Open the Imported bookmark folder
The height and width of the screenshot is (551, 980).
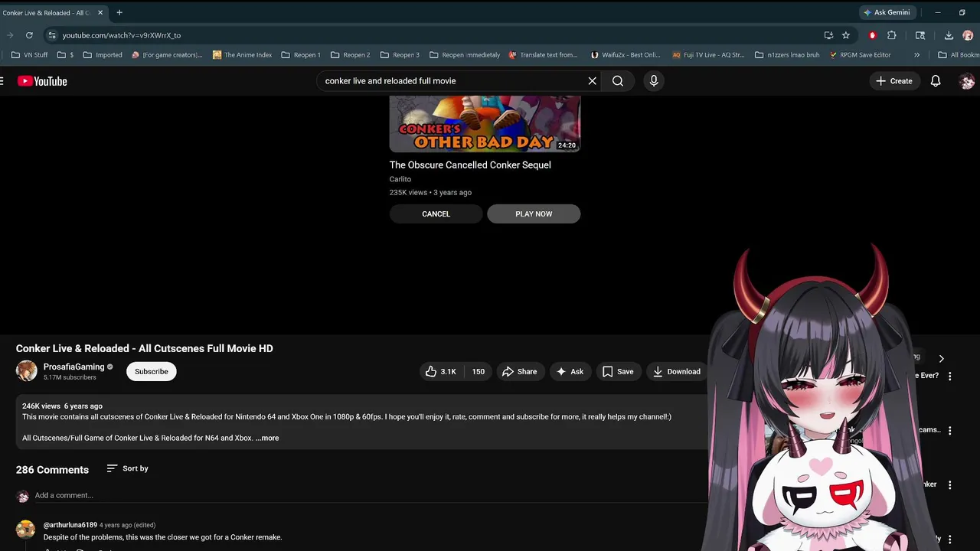103,55
